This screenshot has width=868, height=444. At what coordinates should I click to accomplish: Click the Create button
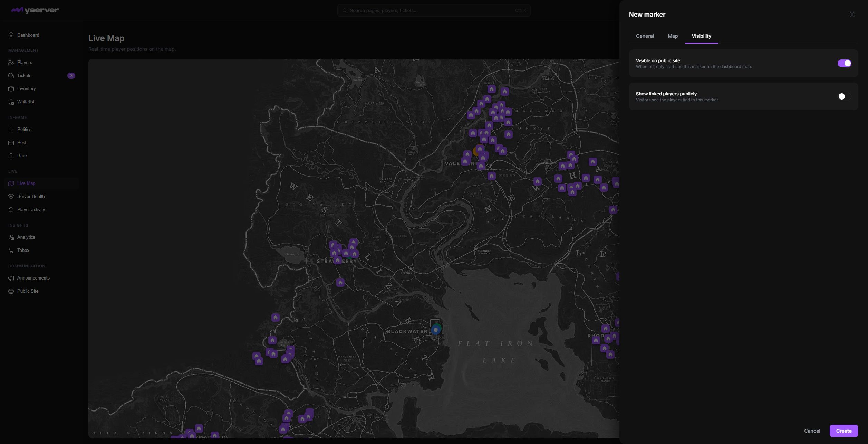click(843, 431)
